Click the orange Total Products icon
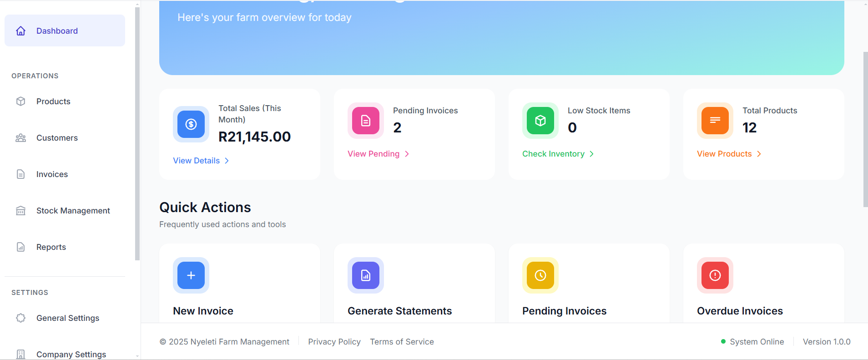Viewport: 868px width, 360px height. pyautogui.click(x=715, y=121)
